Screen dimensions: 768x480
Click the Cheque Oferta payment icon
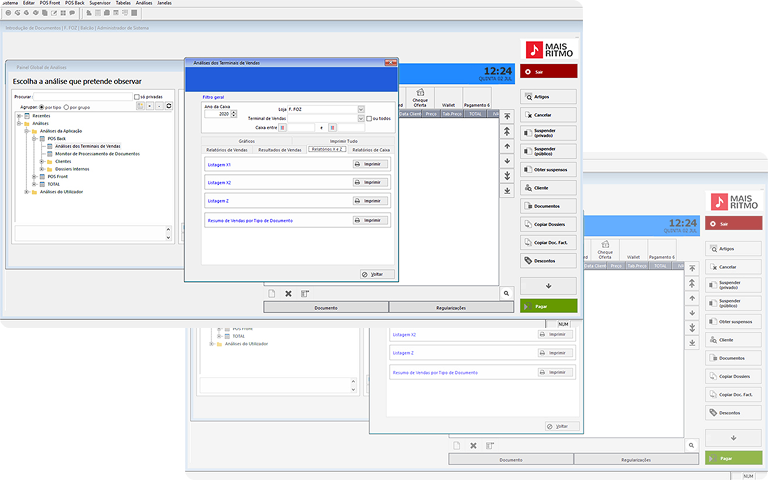coord(420,101)
